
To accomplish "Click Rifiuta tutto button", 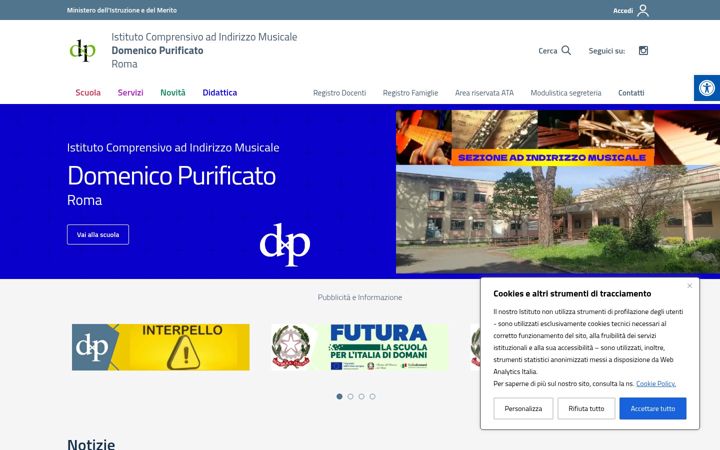I will [586, 409].
